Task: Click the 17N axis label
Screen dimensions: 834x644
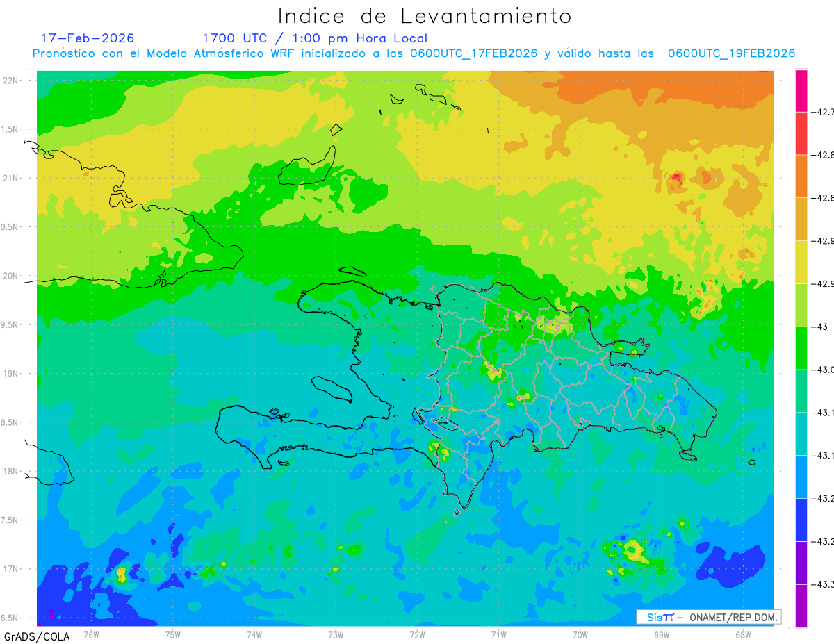Action: (11, 569)
